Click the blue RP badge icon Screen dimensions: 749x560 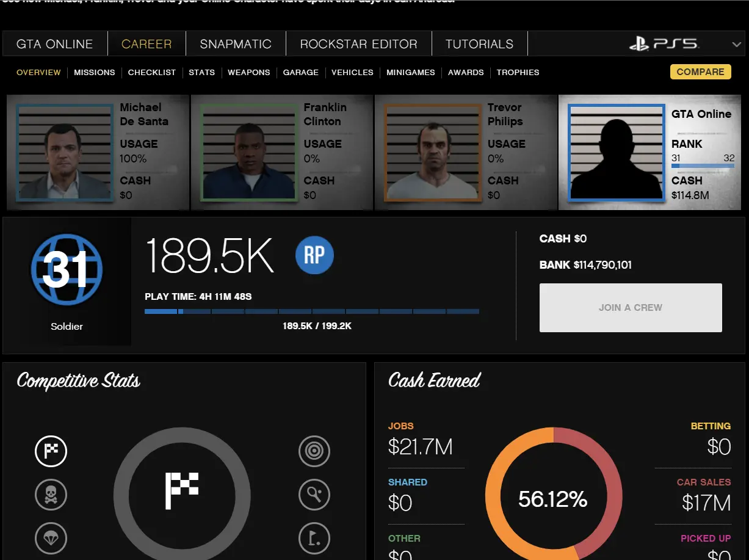pos(314,255)
